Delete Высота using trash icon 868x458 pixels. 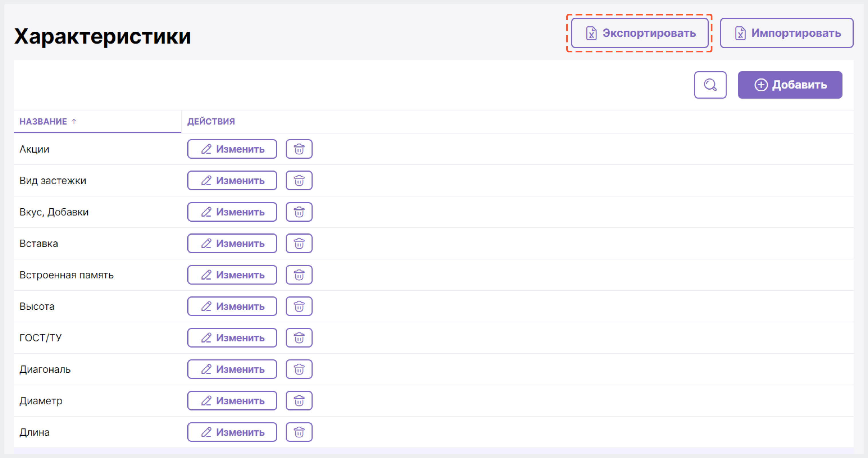point(299,306)
